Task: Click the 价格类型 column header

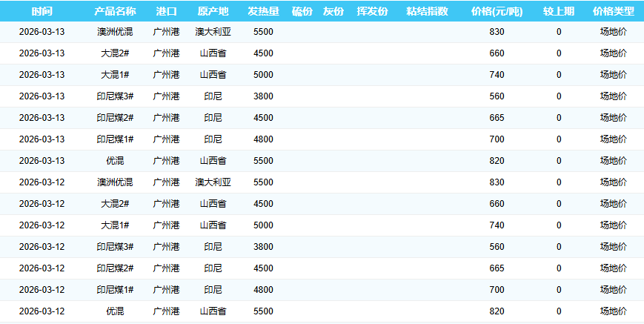Action: point(613,11)
